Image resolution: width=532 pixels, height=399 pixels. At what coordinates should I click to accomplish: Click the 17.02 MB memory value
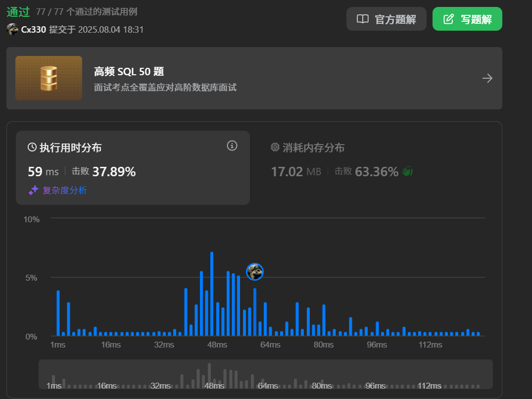[x=296, y=172]
